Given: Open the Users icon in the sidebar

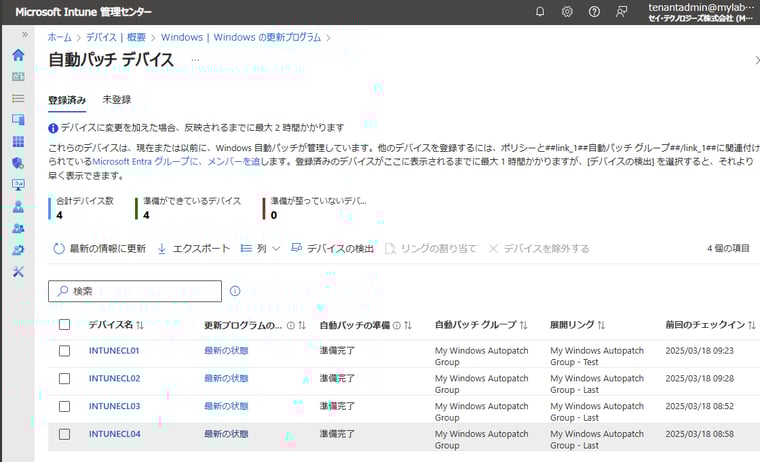Looking at the screenshot, I should pos(18,207).
